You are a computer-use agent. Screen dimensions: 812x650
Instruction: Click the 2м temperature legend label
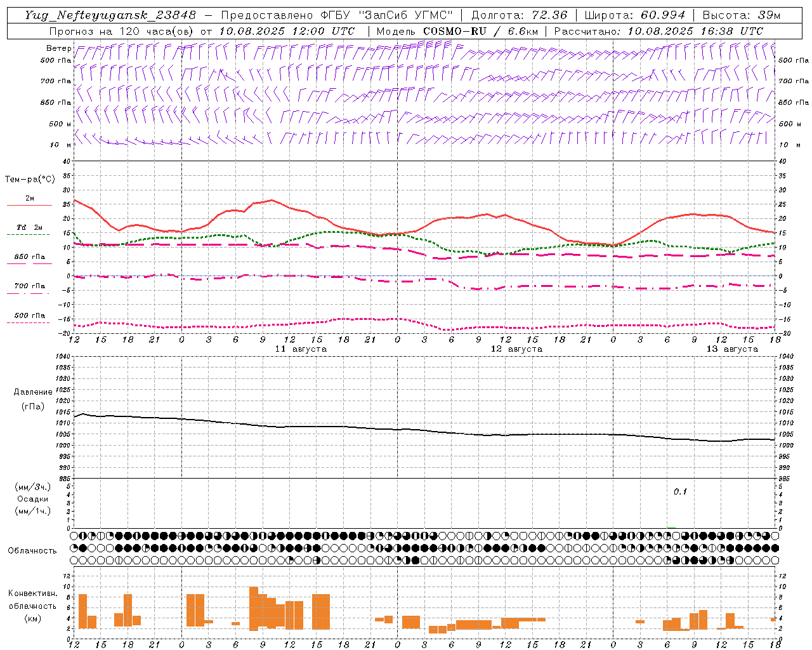click(x=30, y=199)
